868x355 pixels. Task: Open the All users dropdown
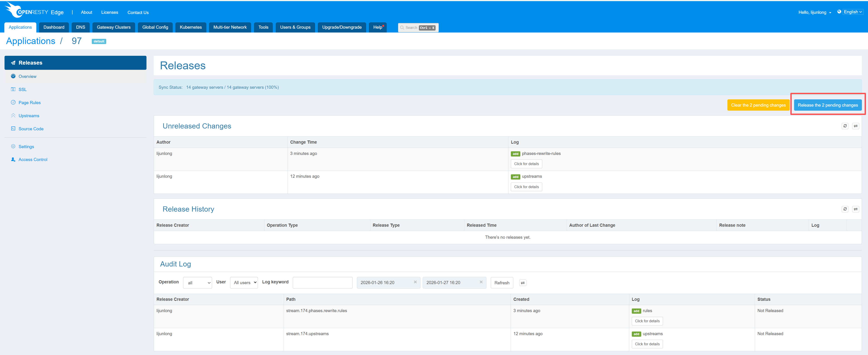[x=244, y=283]
